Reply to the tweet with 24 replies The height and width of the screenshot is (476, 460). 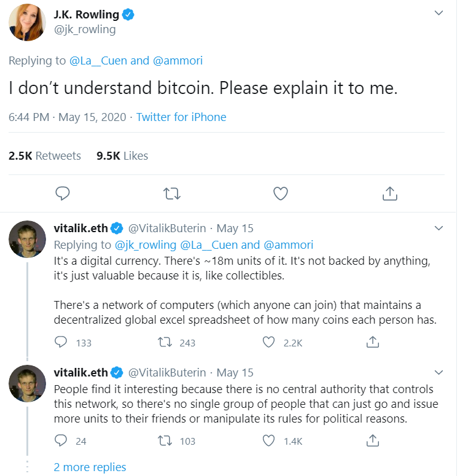click(61, 440)
